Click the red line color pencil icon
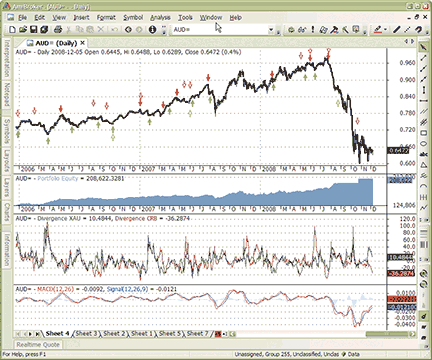Viewport: 432px width, 360px height. [378, 30]
